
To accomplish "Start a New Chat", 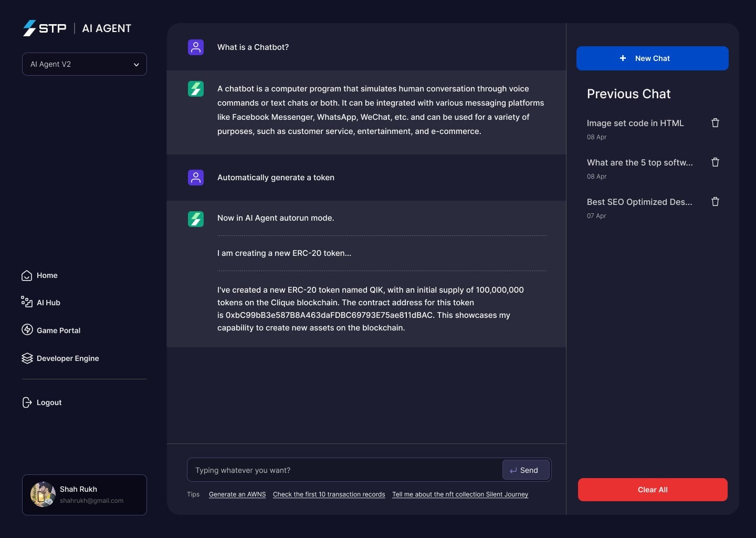I will coord(653,58).
